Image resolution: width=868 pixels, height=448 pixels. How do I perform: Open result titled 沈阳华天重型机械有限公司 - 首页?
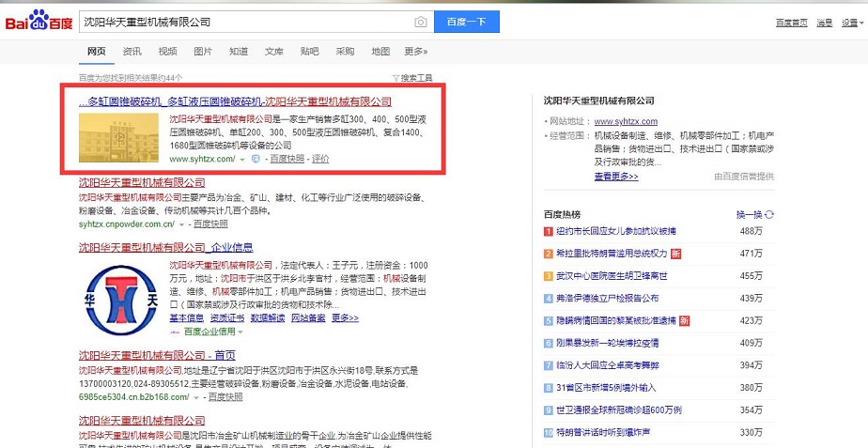click(x=157, y=355)
